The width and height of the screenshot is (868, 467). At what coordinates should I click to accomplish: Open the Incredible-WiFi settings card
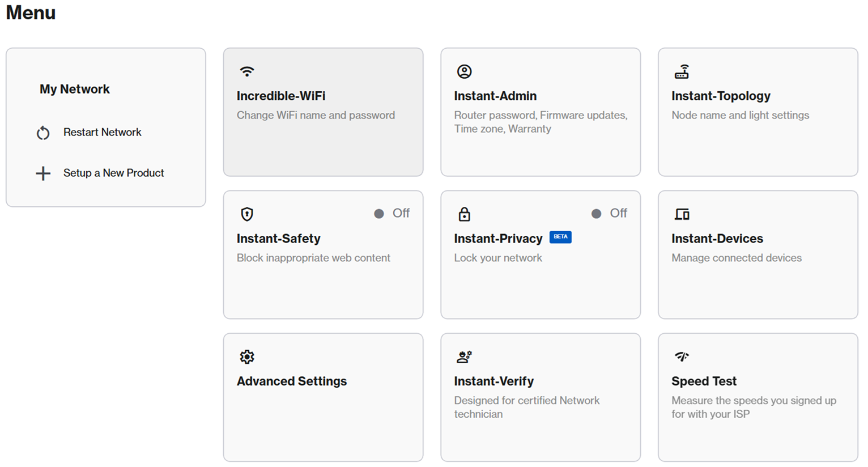323,112
